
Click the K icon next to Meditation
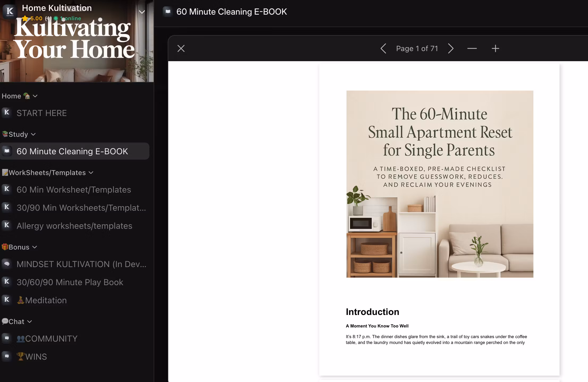6,300
